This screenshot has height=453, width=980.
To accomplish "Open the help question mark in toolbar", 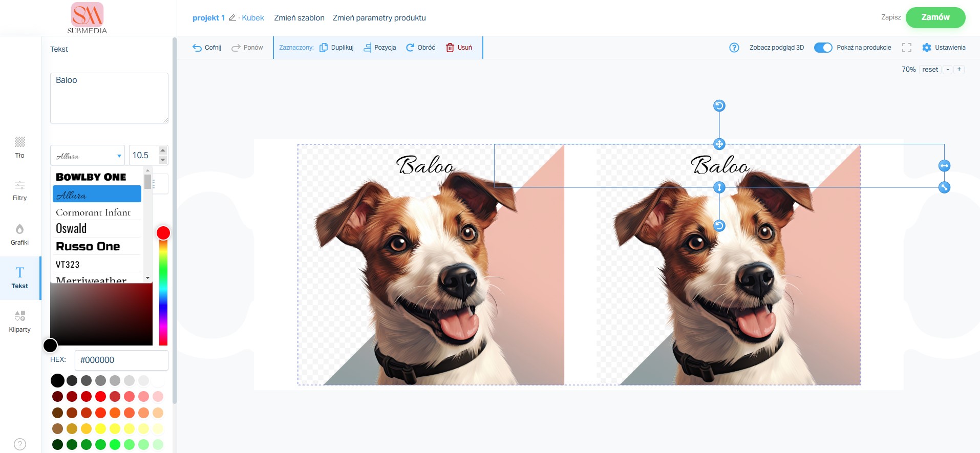I will tap(734, 48).
